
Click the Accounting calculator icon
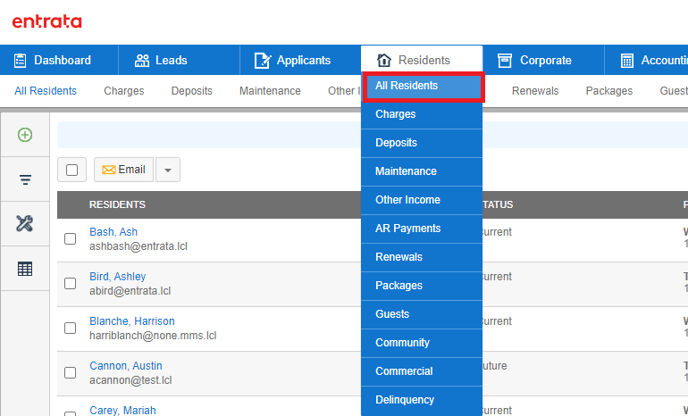[627, 60]
